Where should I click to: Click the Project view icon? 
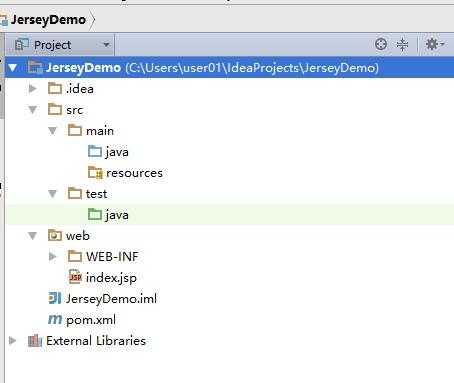pos(22,44)
